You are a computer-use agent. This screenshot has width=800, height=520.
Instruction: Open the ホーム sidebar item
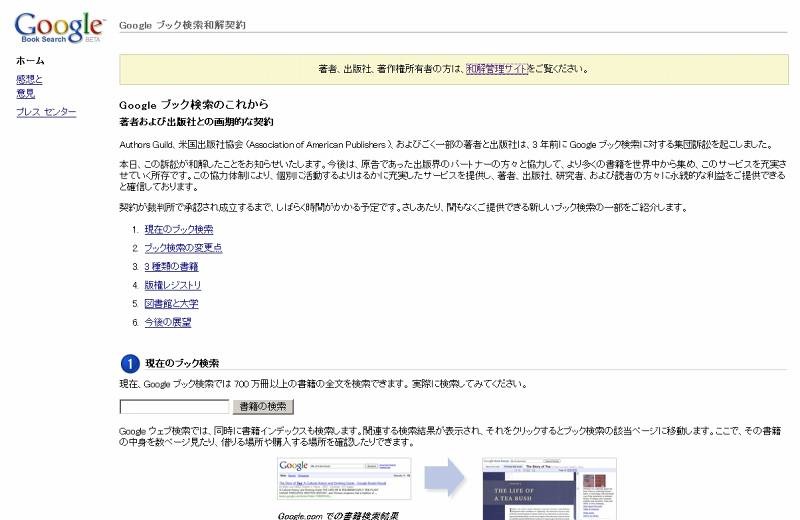(30, 61)
